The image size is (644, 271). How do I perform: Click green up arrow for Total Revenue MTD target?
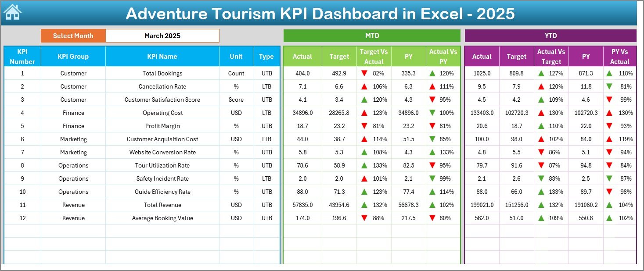(364, 205)
